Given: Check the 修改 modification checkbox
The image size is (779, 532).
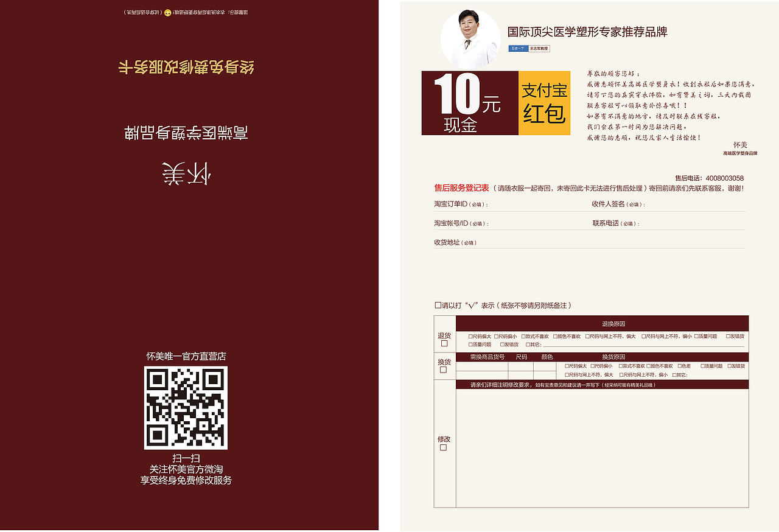Looking at the screenshot, I should tap(444, 446).
